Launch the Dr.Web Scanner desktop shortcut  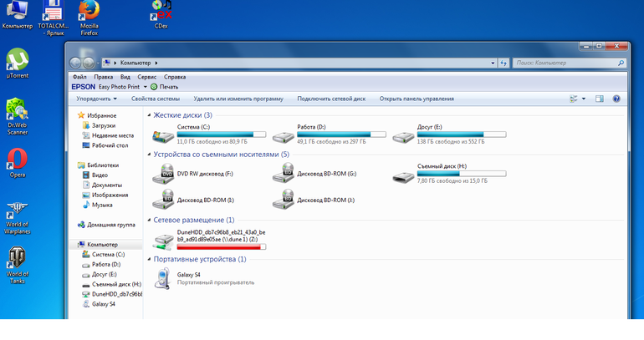[18, 116]
